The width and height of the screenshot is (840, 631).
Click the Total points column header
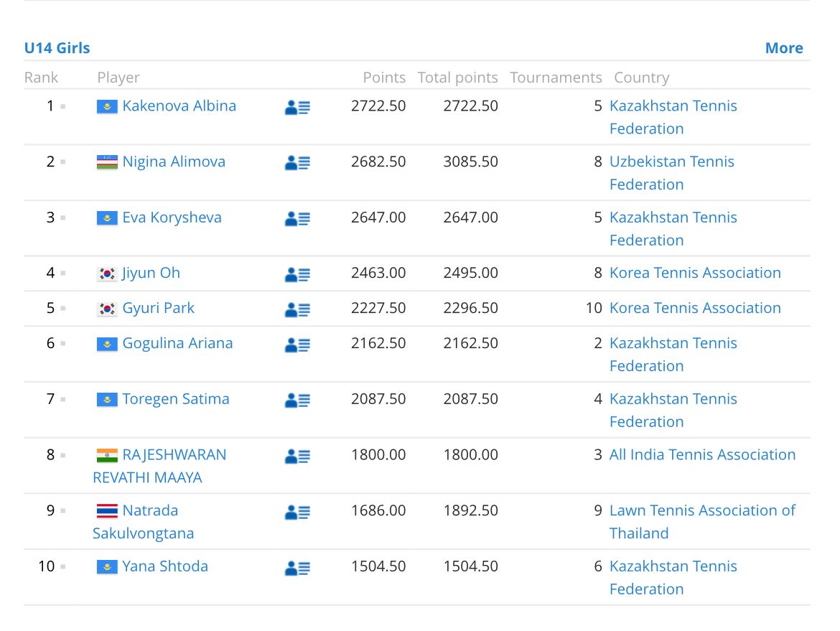457,78
